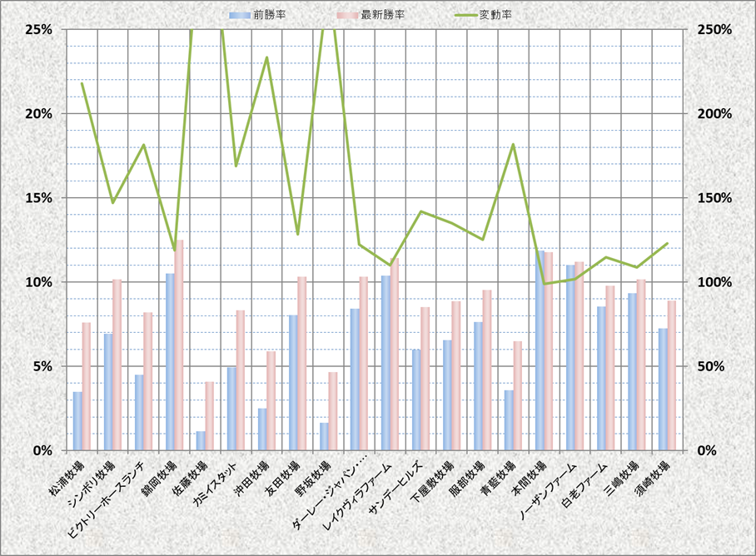This screenshot has height=556, width=756.
Task: Select the blue bar for 錦岡牧場
Action: point(170,362)
